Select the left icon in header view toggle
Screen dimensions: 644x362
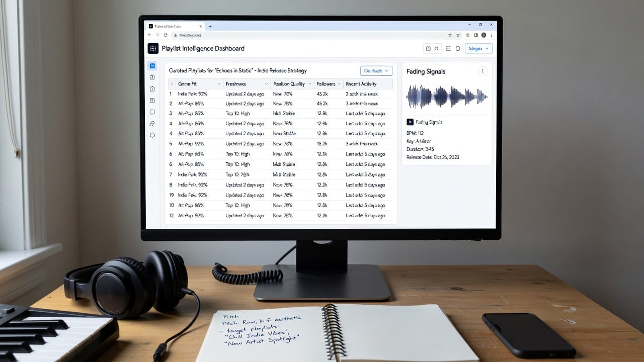pyautogui.click(x=428, y=49)
